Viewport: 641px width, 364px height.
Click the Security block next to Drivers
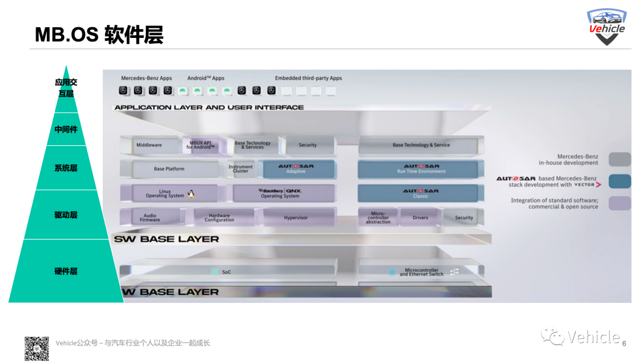464,218
